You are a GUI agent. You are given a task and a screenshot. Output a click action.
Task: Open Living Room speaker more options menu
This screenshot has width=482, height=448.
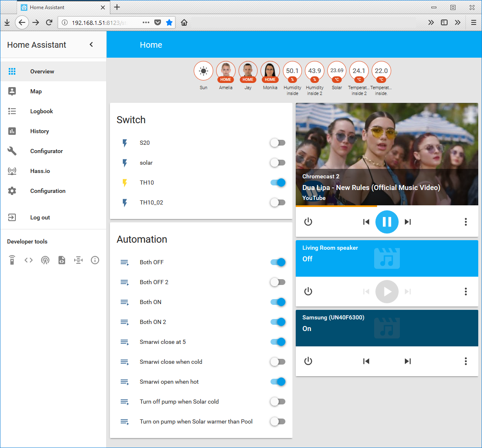tap(466, 291)
